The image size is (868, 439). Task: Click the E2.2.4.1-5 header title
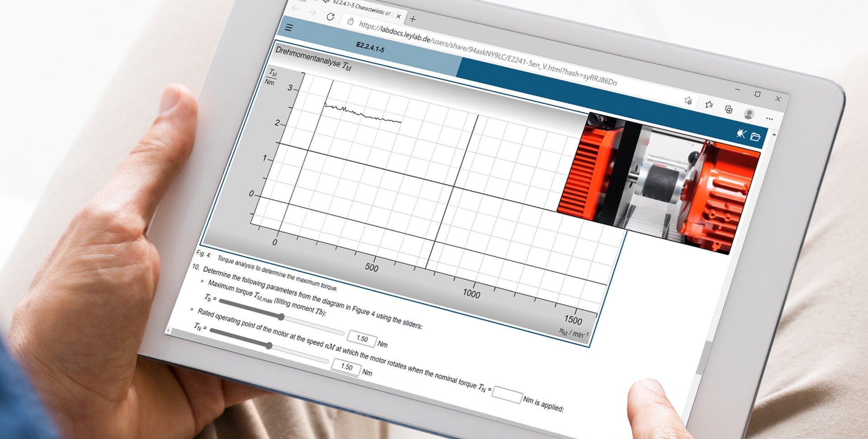[x=370, y=47]
